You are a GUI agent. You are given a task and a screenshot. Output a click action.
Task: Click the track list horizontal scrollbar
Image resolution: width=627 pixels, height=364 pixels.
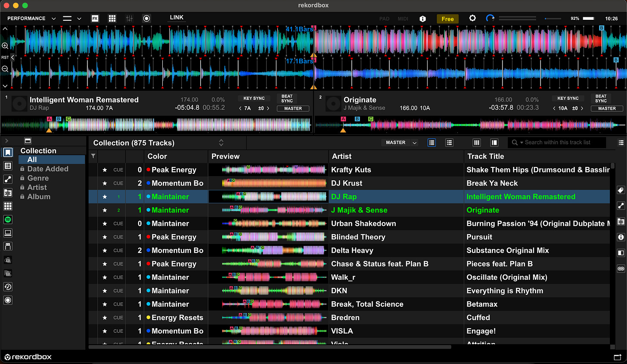270,347
